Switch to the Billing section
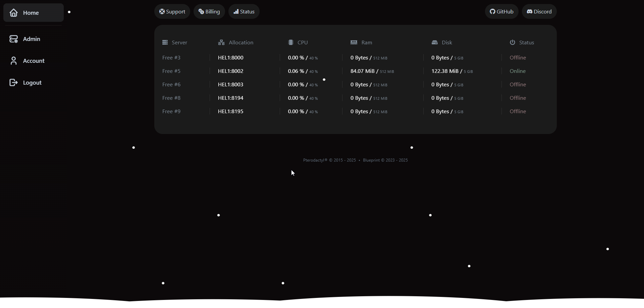Viewport: 644px width, 308px height. pos(209,11)
